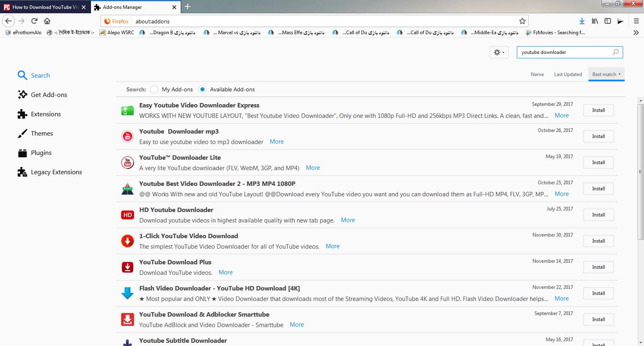Reload the current page

point(34,21)
